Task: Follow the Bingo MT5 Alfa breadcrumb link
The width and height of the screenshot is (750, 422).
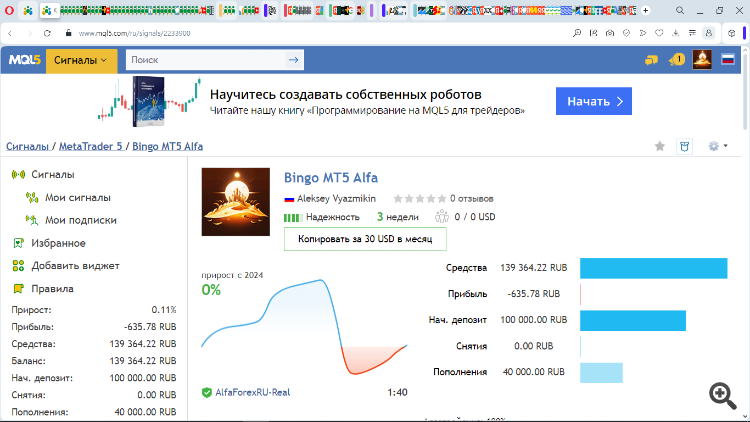Action: [167, 146]
